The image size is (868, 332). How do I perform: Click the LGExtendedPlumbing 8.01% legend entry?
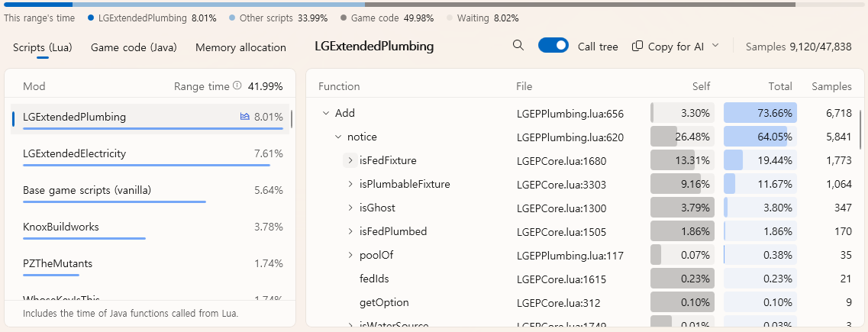tap(152, 18)
